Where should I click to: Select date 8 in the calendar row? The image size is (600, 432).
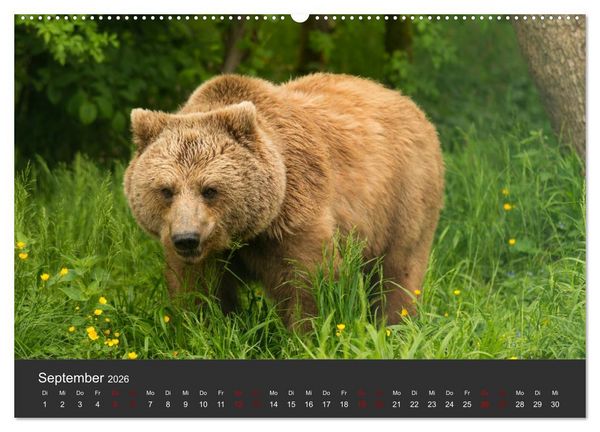pos(168,404)
